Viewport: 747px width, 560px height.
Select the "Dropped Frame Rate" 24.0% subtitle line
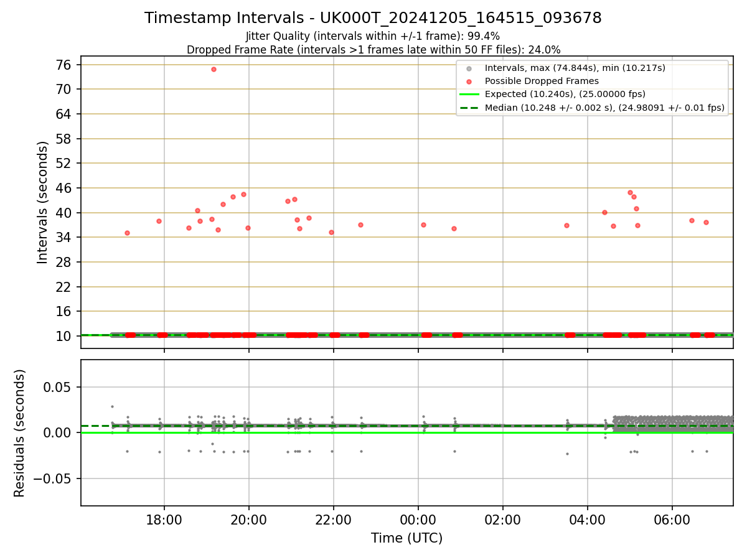[374, 50]
